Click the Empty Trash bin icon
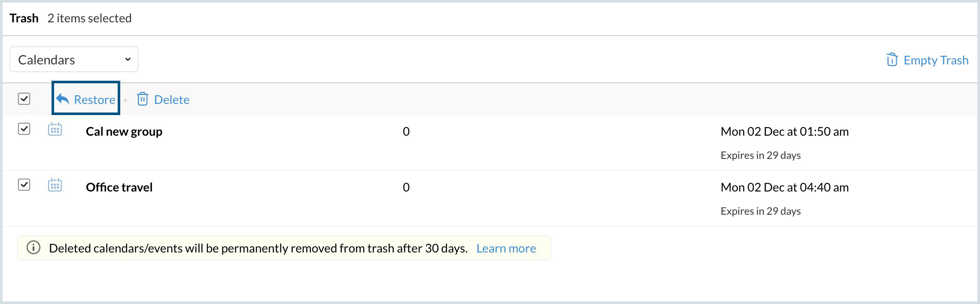Screen dimensions: 980x304 (892, 60)
